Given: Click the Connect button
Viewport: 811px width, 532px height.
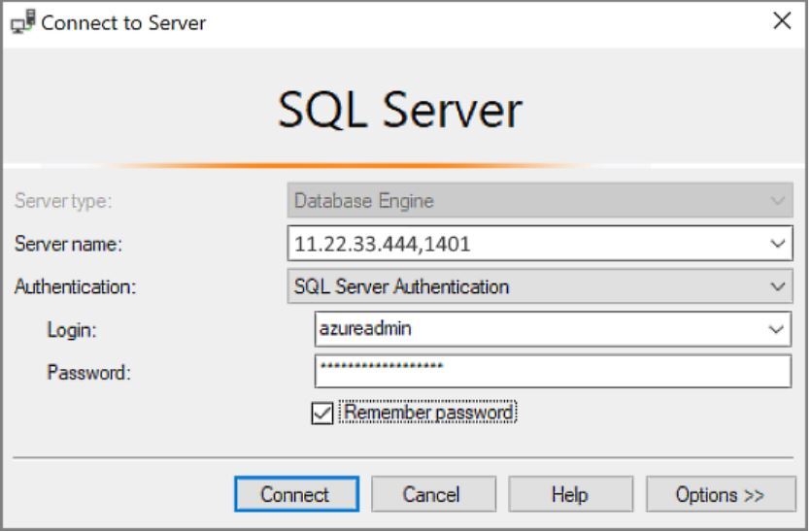Looking at the screenshot, I should coord(297,494).
